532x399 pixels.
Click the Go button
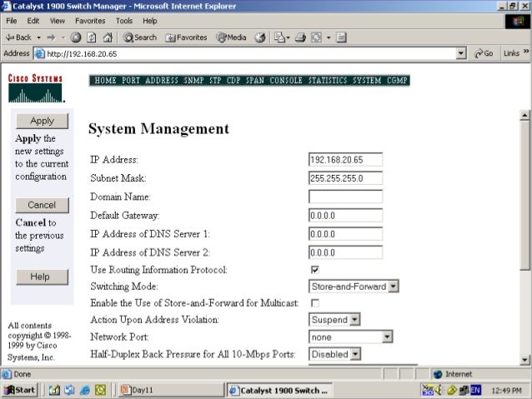coord(484,53)
